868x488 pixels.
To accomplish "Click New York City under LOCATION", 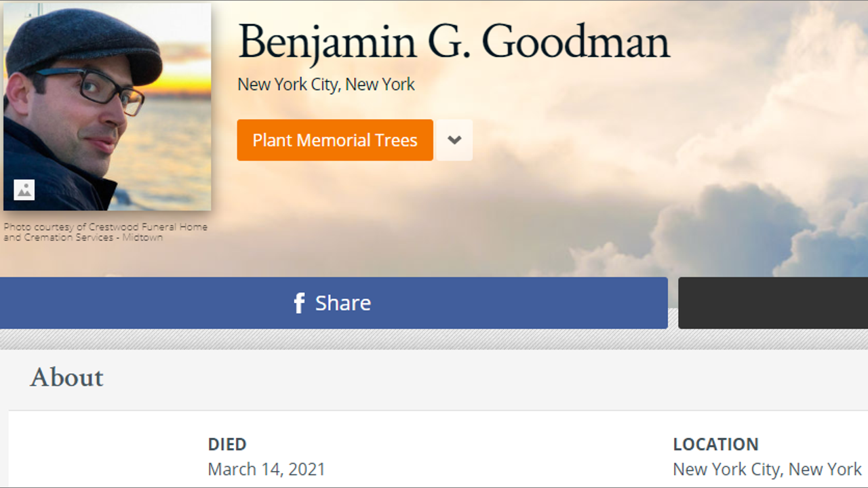I will [x=767, y=469].
